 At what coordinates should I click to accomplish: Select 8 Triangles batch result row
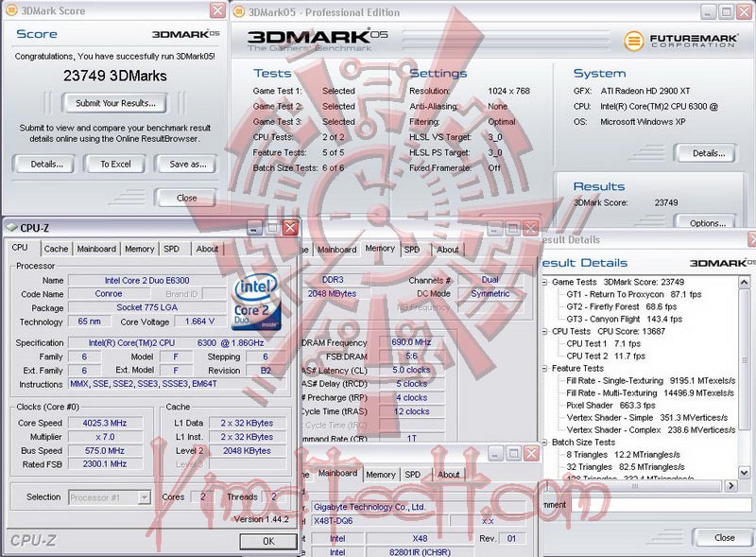623,455
